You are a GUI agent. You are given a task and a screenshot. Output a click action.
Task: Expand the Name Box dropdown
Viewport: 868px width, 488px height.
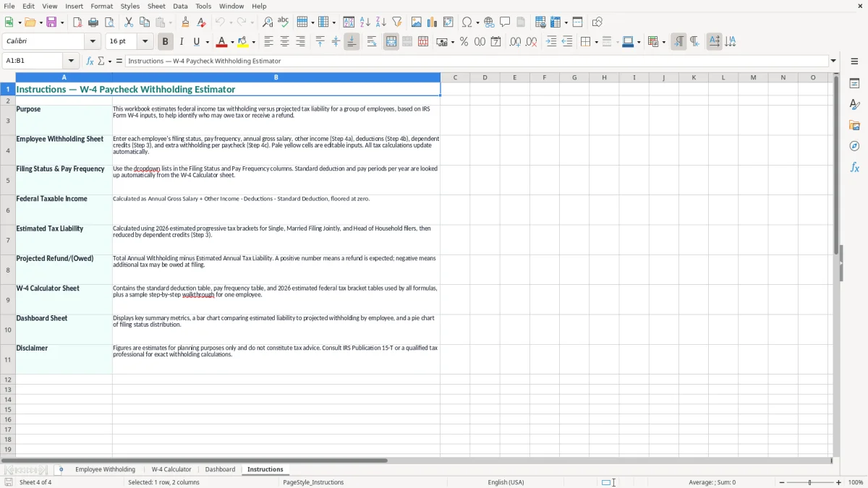tap(71, 61)
